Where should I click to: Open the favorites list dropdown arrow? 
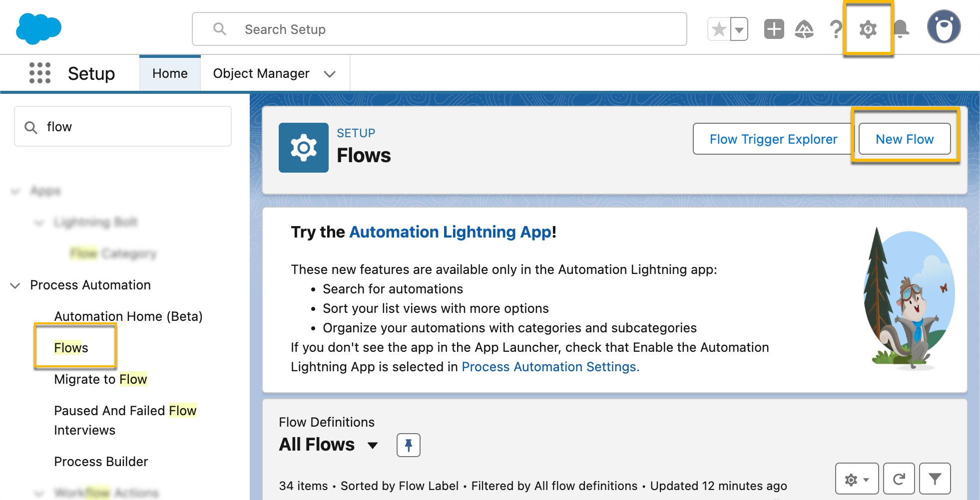(x=739, y=29)
